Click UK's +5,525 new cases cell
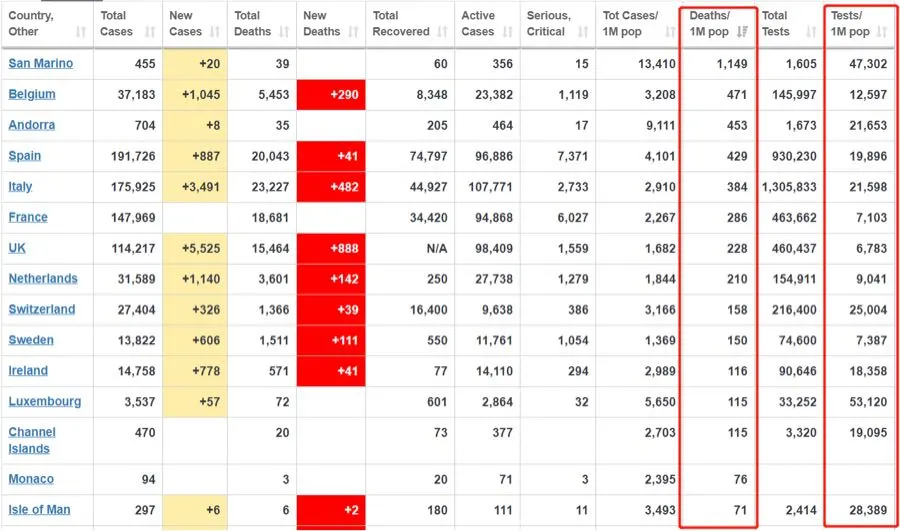 [x=195, y=249]
